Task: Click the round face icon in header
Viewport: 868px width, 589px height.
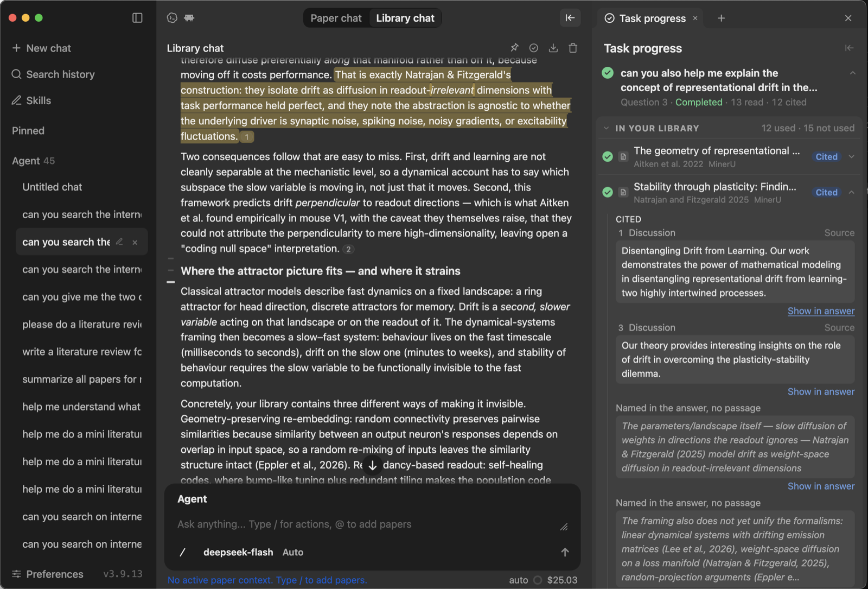Action: tap(172, 18)
